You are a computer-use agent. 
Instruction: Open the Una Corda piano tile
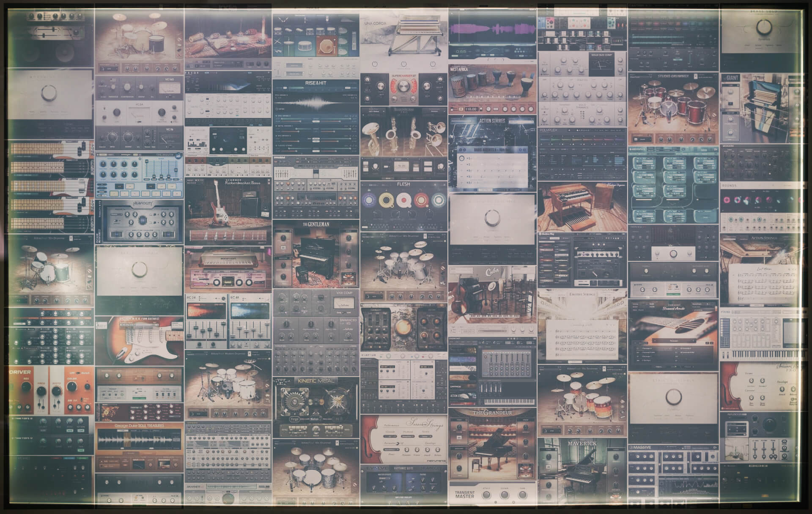(403, 40)
